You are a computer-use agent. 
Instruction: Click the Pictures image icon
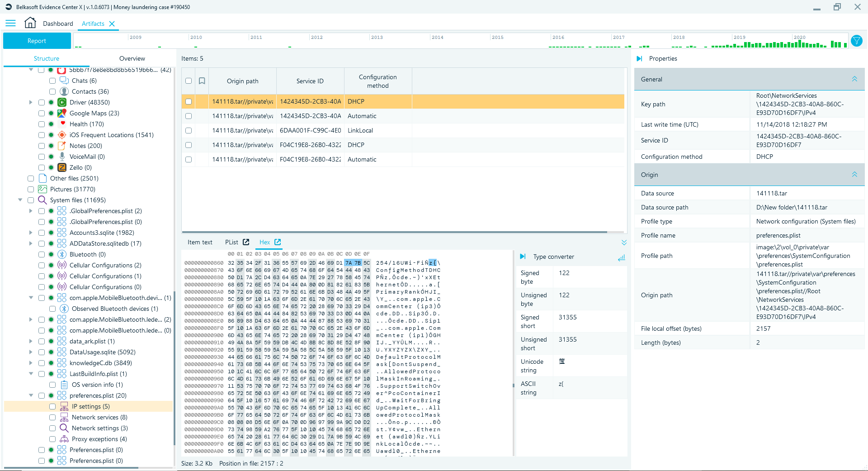(x=42, y=189)
